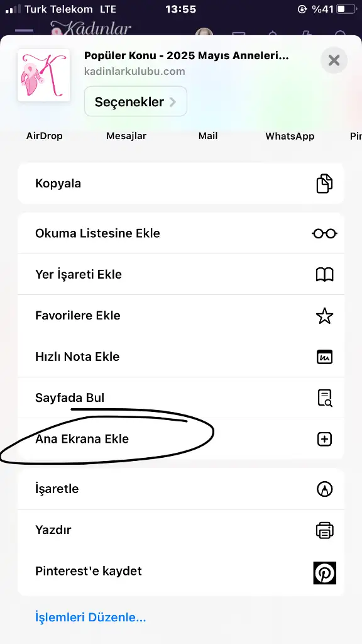Tap the printer icon for Yazdır
This screenshot has width=362, height=644.
coord(324,530)
